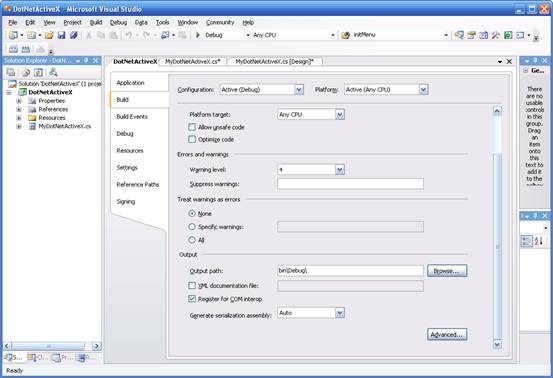Select None under Treat warnings as errors
The width and height of the screenshot is (553, 378).
192,213
